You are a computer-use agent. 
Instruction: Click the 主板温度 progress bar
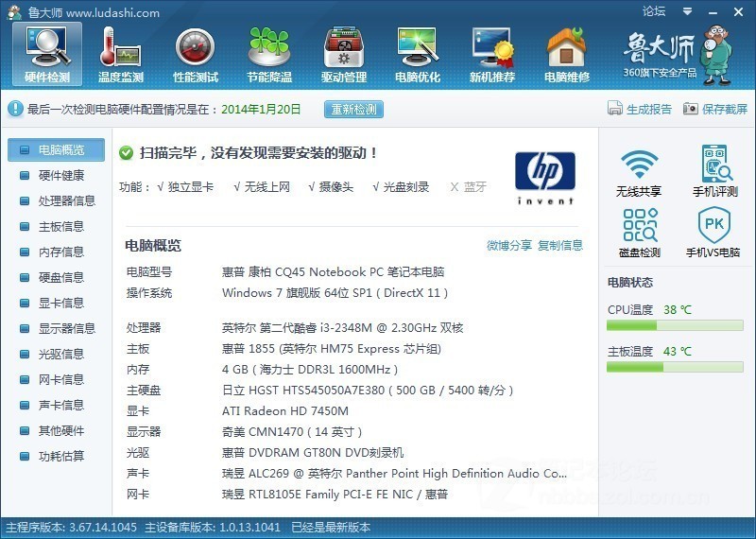(x=675, y=367)
